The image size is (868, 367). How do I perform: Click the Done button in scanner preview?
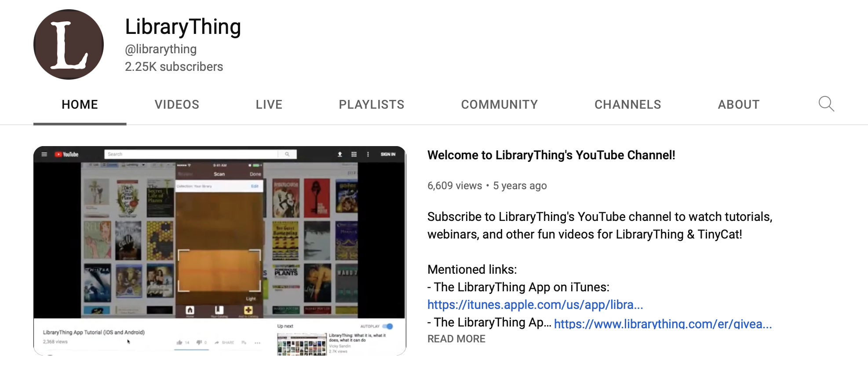[x=255, y=174]
